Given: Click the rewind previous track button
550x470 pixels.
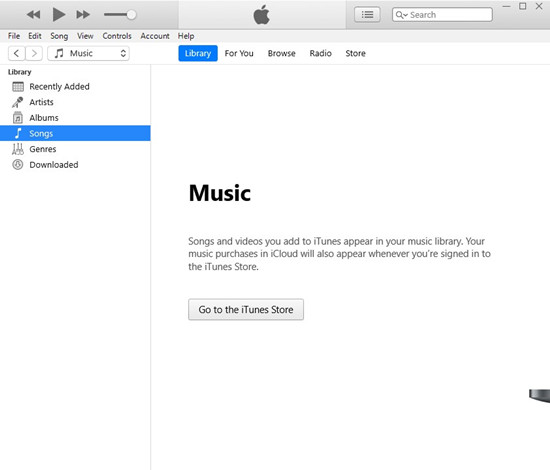Looking at the screenshot, I should pos(34,15).
